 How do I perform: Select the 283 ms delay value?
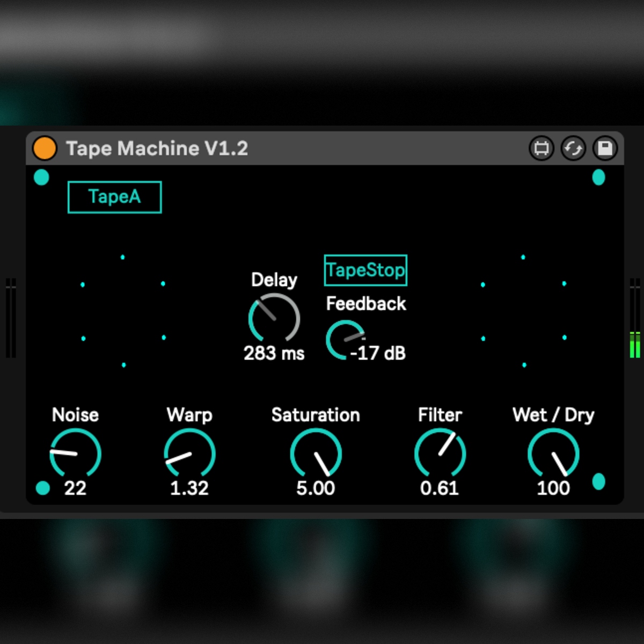(x=274, y=353)
